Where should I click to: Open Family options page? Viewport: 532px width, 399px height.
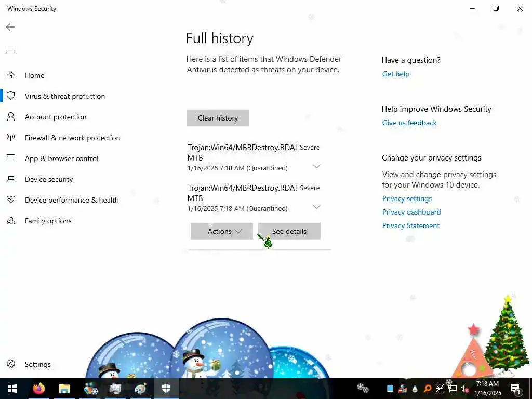[48, 221]
